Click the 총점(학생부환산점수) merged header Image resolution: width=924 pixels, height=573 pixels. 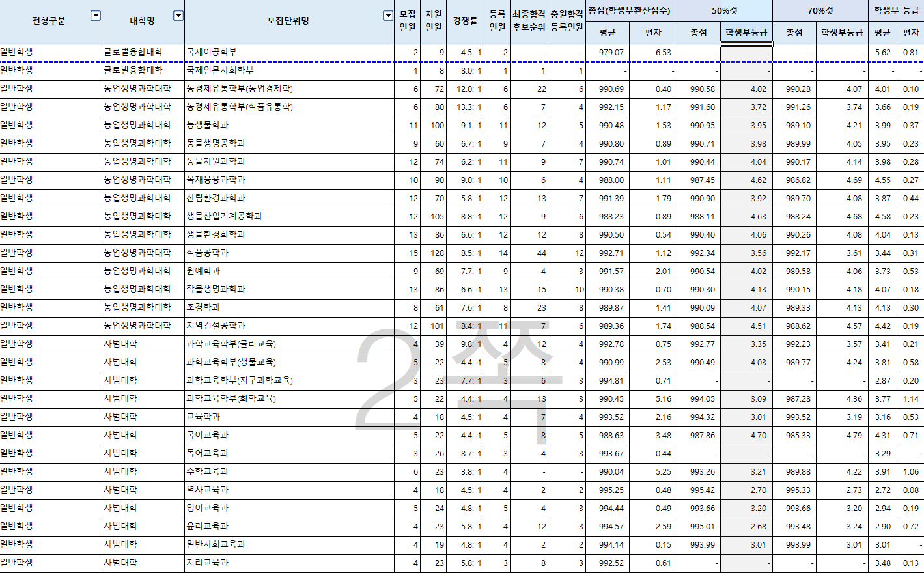(631, 10)
